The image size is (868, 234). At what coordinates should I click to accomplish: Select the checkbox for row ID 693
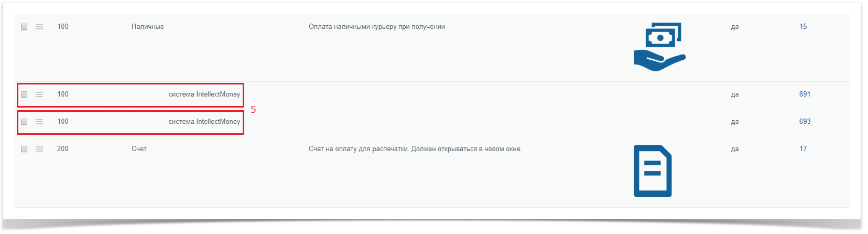pos(24,122)
